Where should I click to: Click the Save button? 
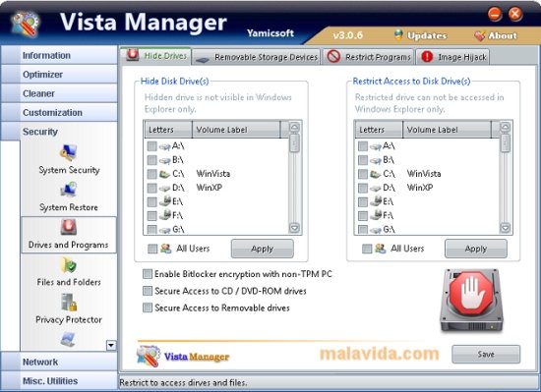point(486,354)
